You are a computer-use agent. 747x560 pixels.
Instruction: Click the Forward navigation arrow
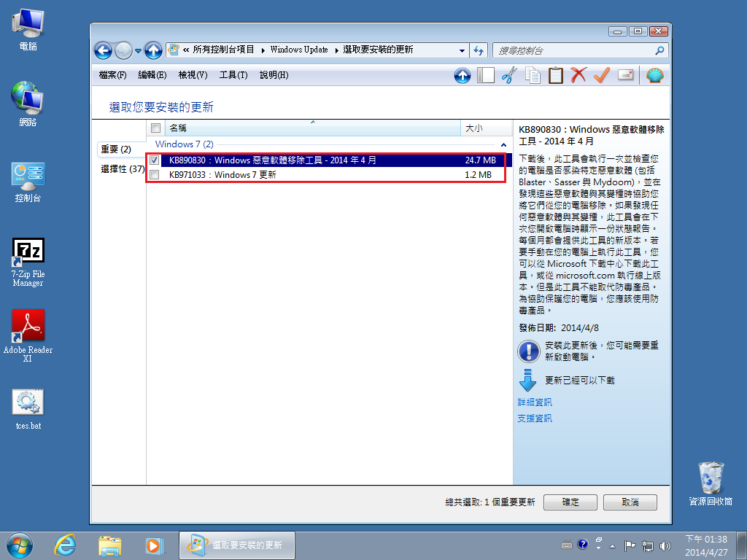point(123,50)
